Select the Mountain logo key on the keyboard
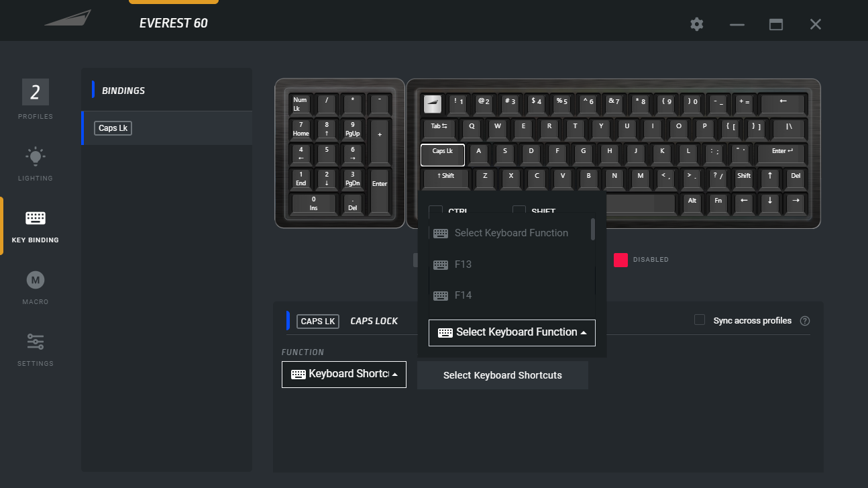This screenshot has height=488, width=868. pos(433,103)
